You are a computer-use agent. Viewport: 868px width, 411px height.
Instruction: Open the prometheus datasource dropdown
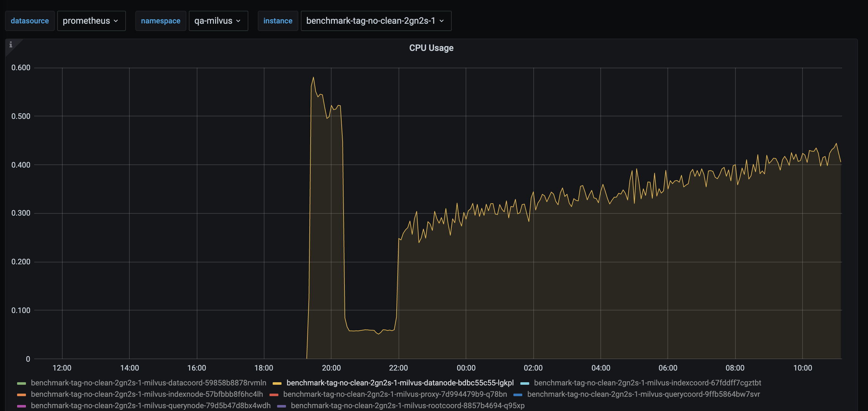(x=91, y=21)
